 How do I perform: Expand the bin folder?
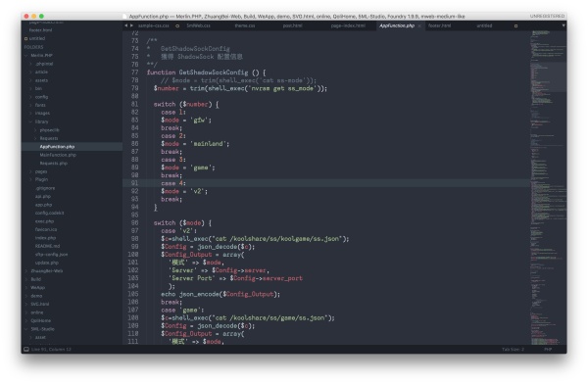click(x=30, y=88)
